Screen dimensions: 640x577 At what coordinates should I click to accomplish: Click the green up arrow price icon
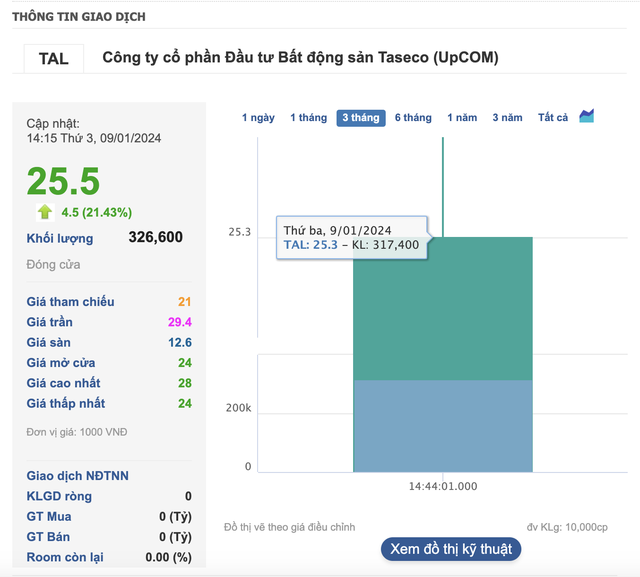pos(45,212)
